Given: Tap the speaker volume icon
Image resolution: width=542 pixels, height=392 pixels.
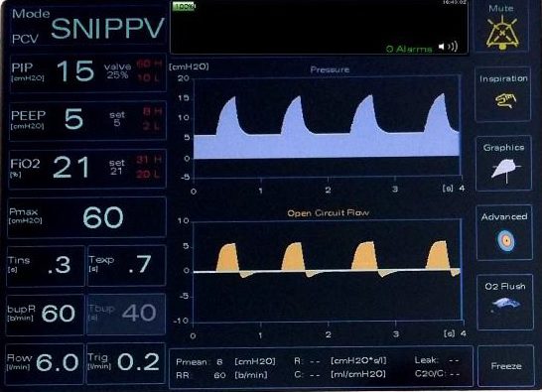Looking at the screenshot, I should (448, 47).
